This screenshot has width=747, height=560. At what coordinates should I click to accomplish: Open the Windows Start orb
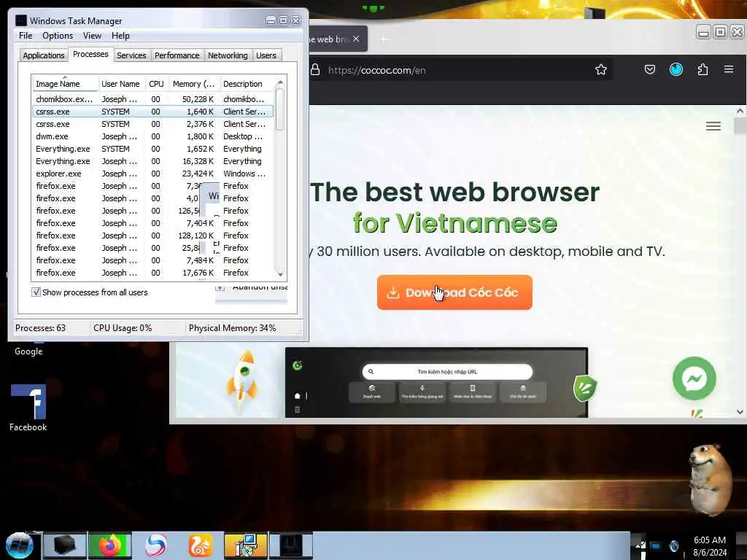[x=19, y=545]
